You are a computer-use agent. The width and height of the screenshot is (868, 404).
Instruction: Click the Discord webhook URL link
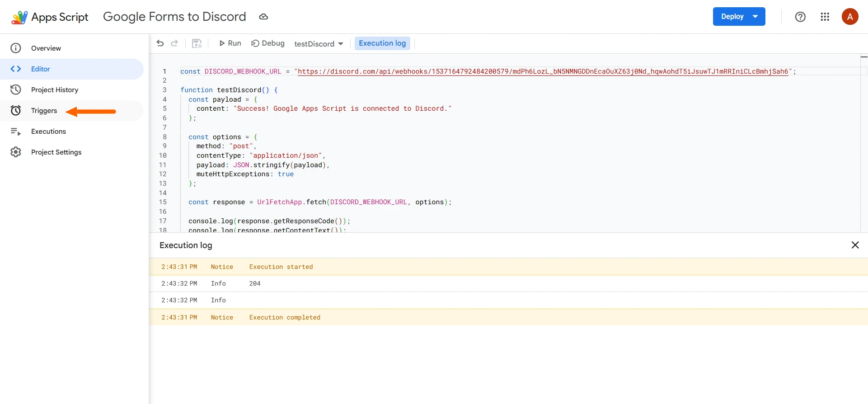543,71
